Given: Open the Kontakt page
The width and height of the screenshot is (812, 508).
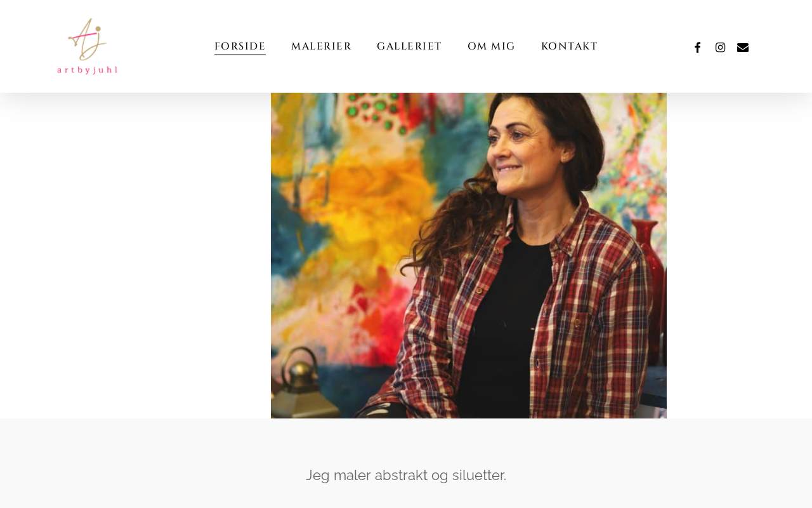Looking at the screenshot, I should (x=569, y=46).
